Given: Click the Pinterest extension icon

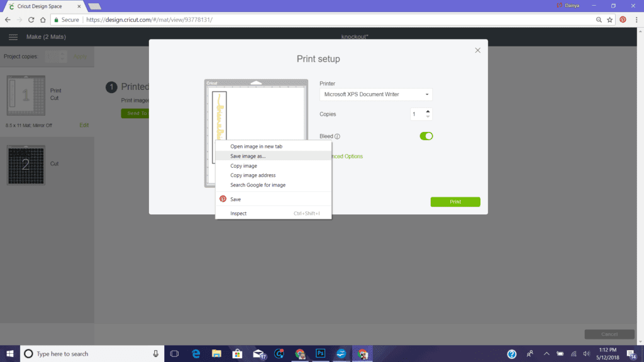Looking at the screenshot, I should [x=623, y=19].
